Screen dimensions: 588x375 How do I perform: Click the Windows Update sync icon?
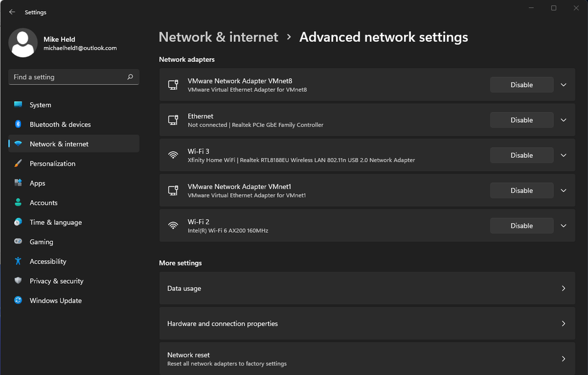[18, 300]
